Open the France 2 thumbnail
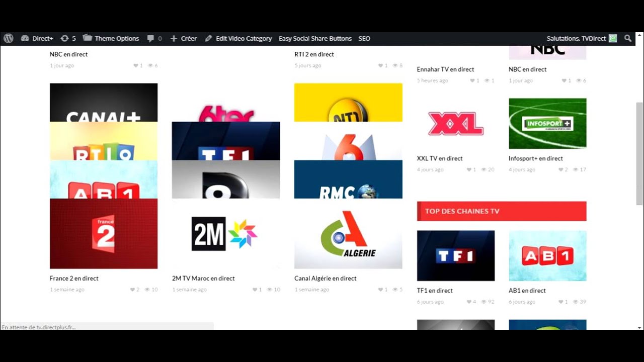The image size is (644, 362). pyautogui.click(x=104, y=234)
